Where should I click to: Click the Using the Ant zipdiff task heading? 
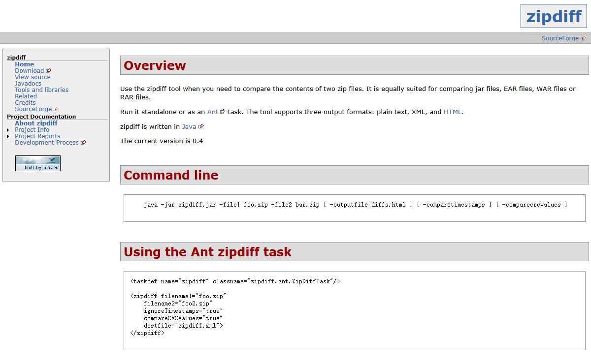[x=207, y=252]
